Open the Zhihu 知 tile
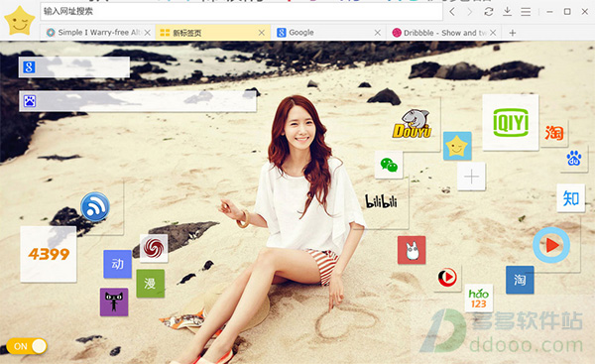Viewport: 595px width, 364px height. point(571,197)
